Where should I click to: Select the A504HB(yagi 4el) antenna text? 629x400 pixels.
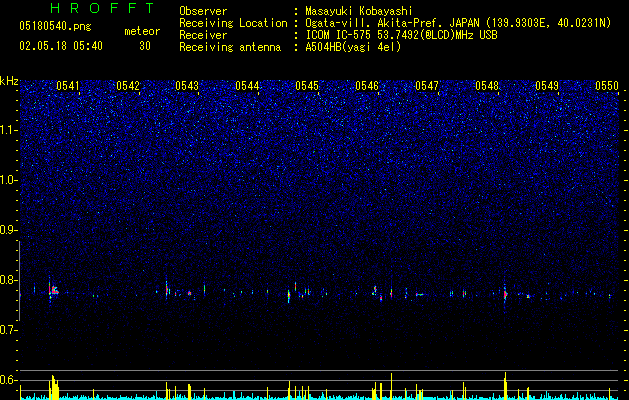coord(353,47)
